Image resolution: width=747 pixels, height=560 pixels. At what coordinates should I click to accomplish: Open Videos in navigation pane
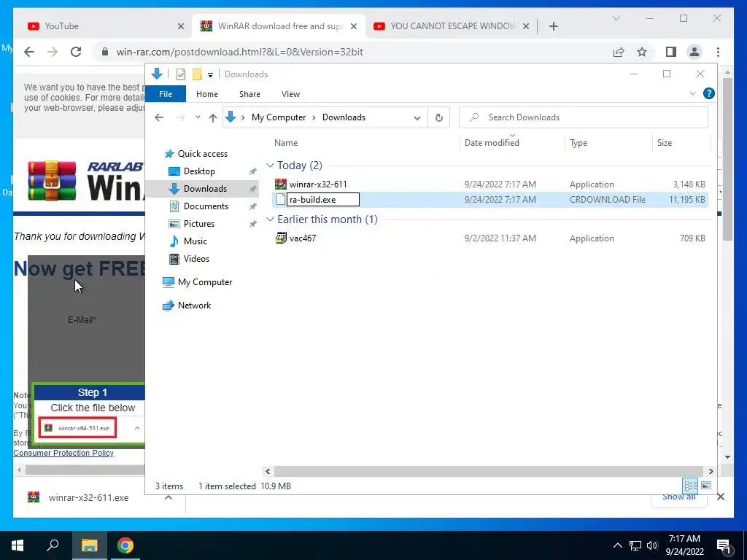(196, 259)
